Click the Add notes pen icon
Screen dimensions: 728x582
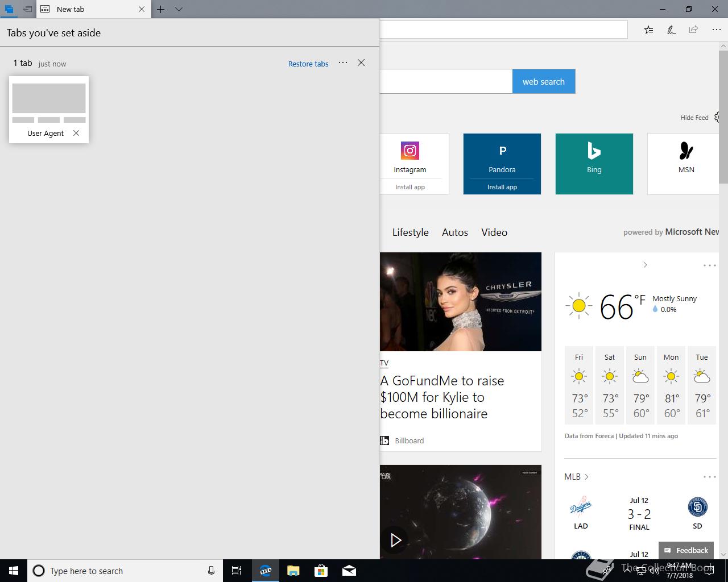point(671,30)
